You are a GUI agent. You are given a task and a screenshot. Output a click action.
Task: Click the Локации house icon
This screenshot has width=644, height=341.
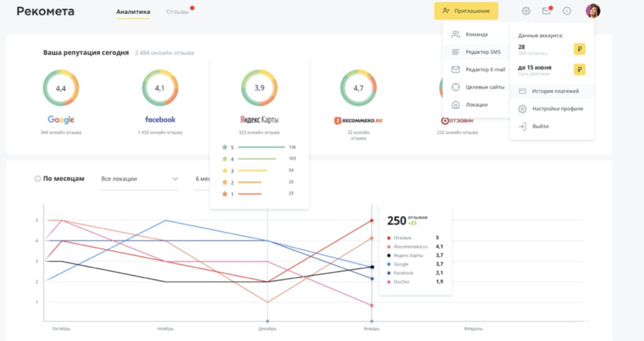pos(455,105)
